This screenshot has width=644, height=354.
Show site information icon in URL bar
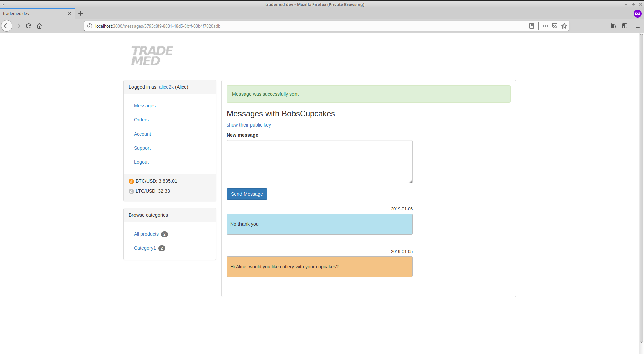90,26
